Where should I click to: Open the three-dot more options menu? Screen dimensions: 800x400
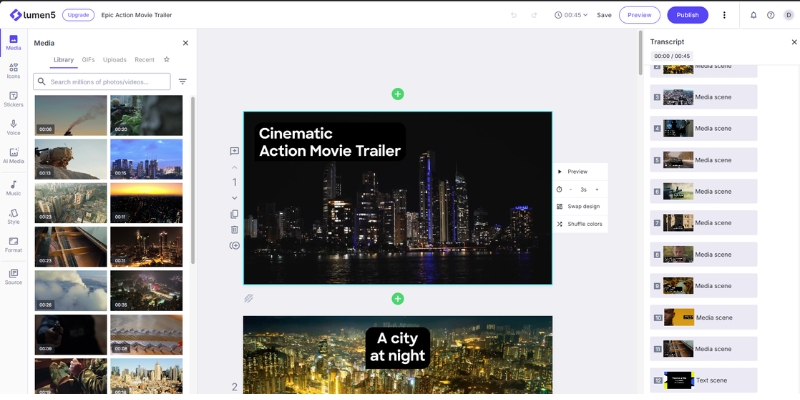[x=724, y=15]
